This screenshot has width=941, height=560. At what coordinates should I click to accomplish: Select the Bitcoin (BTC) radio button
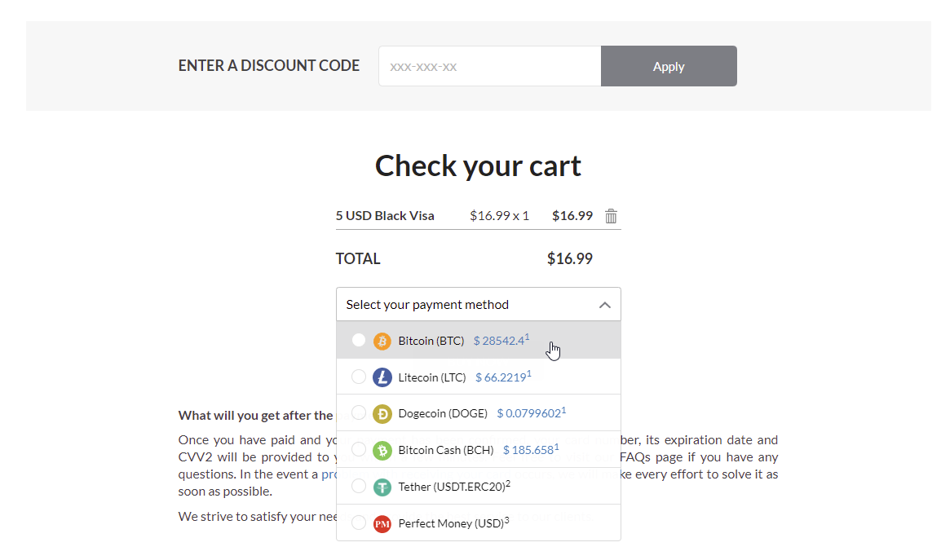(x=358, y=341)
